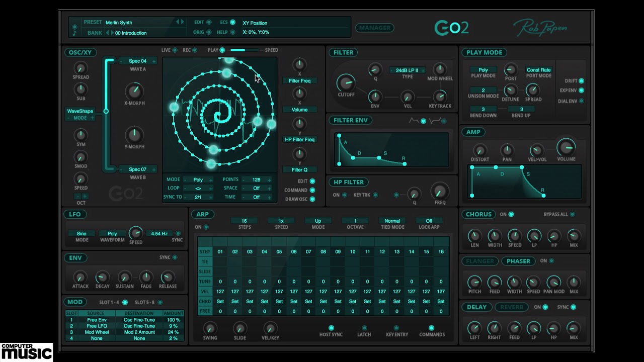Viewport: 644px width, 362px height.
Task: Click the Amp Distort knob
Action: click(x=480, y=150)
